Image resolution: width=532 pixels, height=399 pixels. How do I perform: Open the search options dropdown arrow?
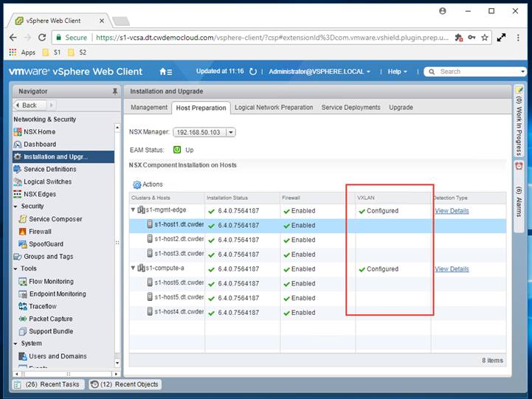pyautogui.click(x=522, y=72)
